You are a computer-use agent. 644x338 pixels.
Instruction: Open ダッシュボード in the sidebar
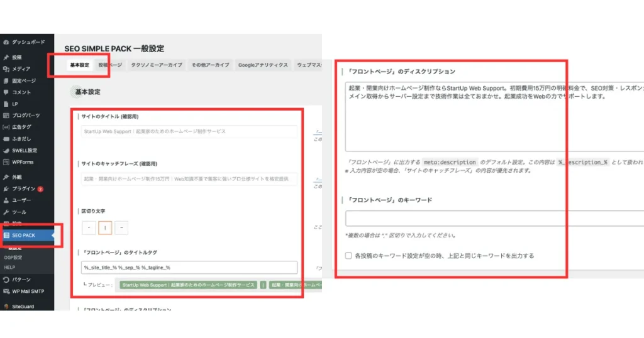[27, 42]
